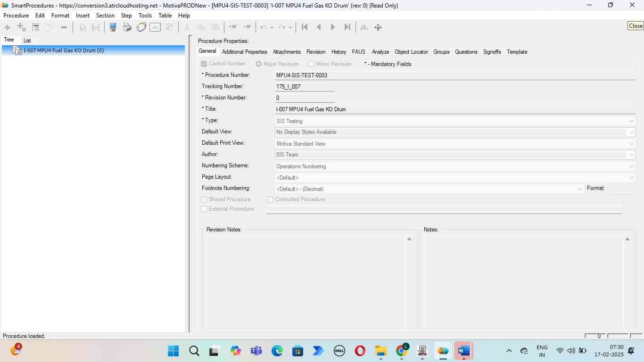Viewport: 644px width, 362px height.
Task: Open the Page Layout dropdown
Action: 455,178
